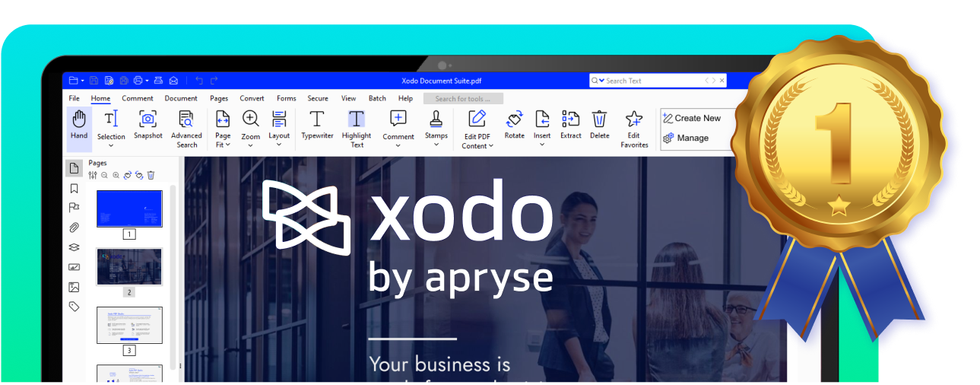
Task: Open Advanced Search
Action: [186, 128]
